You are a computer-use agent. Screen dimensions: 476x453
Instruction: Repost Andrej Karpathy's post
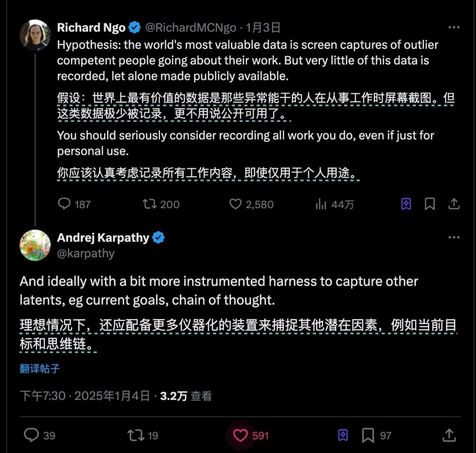point(135,435)
